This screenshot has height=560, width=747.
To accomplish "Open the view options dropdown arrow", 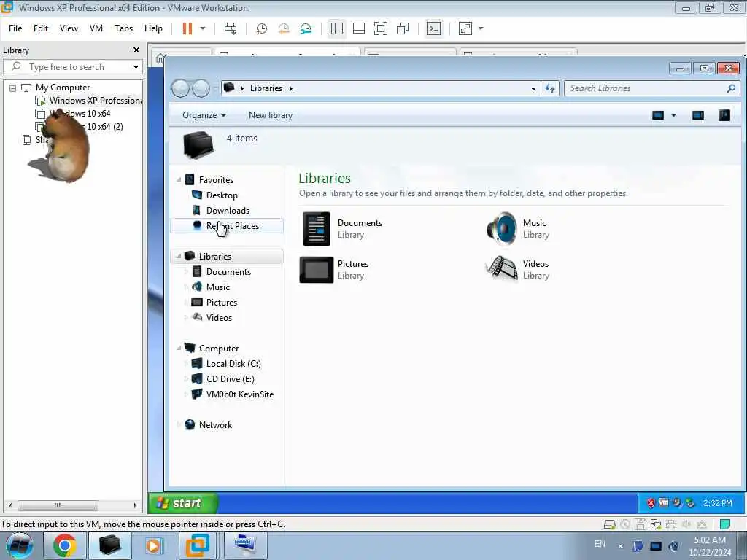I will click(673, 115).
